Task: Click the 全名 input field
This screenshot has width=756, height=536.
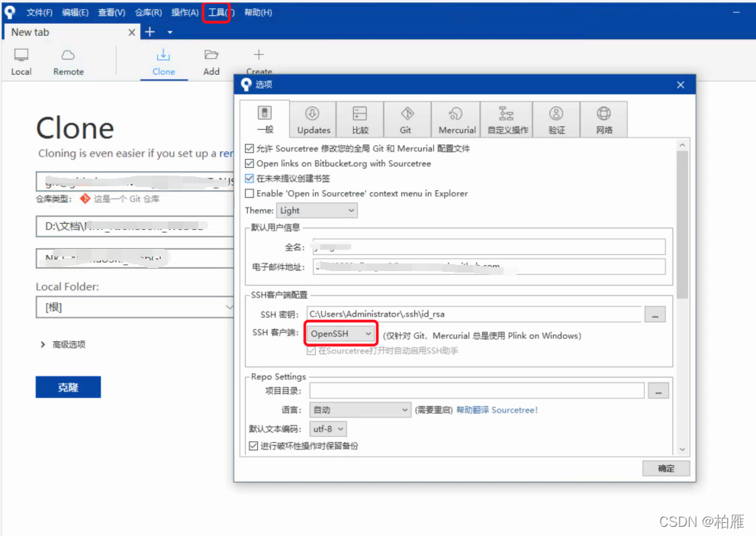Action: click(489, 247)
